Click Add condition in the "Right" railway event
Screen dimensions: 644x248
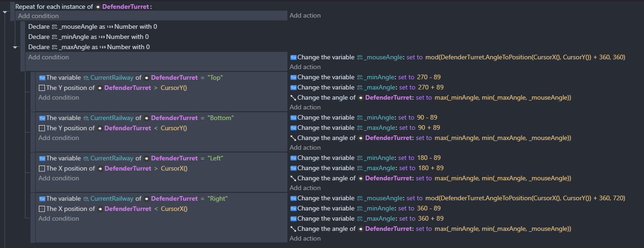tap(59, 219)
